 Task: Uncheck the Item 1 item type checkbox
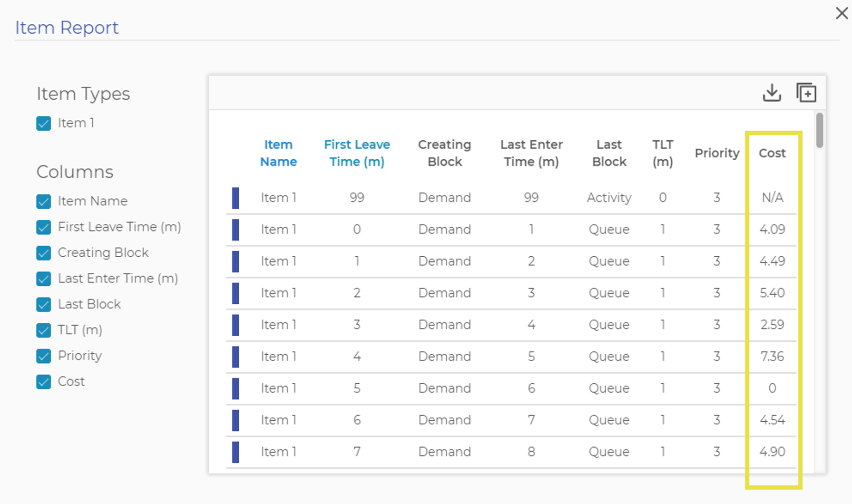point(44,124)
